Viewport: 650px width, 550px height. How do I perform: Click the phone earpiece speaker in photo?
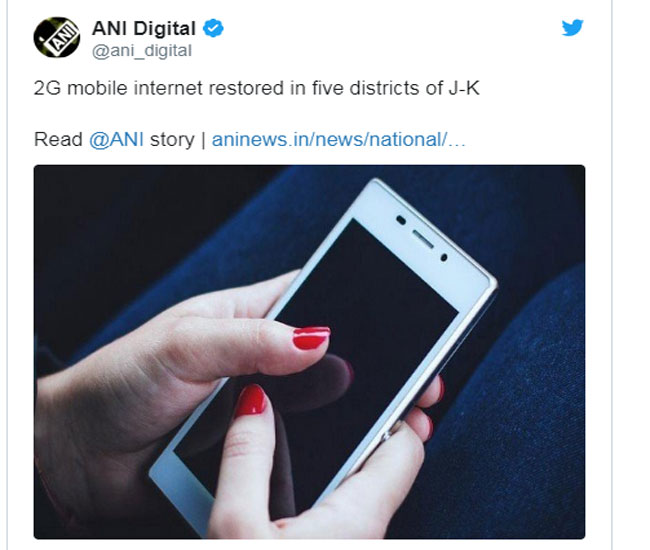pyautogui.click(x=422, y=240)
